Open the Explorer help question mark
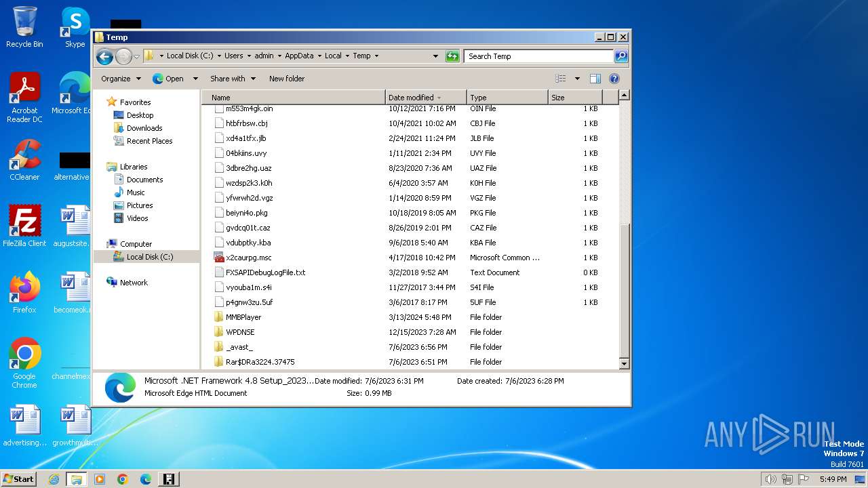 pyautogui.click(x=614, y=79)
